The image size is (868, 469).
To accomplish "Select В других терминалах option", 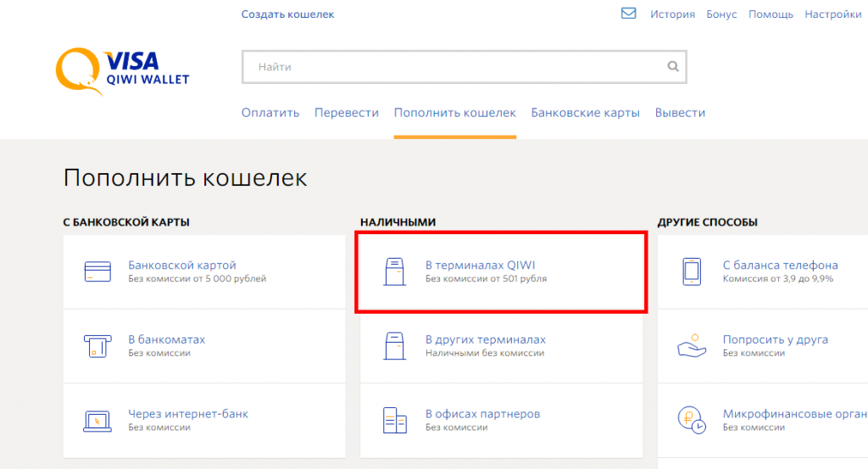I will (502, 346).
